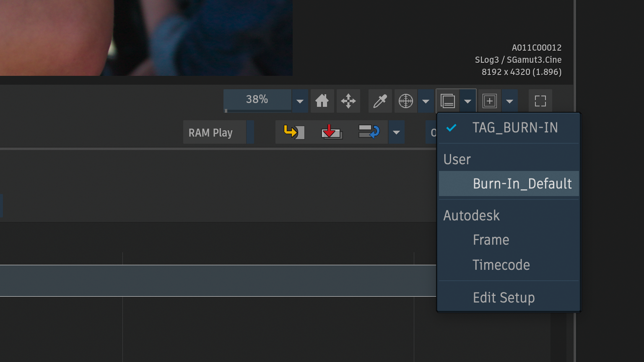Click the crosshair target circle icon
This screenshot has height=362, width=644.
(405, 101)
